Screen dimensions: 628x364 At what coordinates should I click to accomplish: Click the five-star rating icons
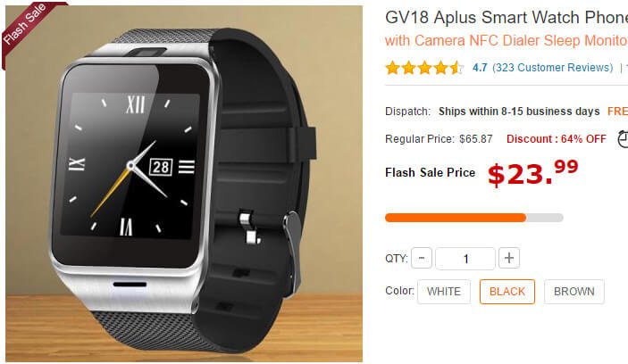point(424,68)
